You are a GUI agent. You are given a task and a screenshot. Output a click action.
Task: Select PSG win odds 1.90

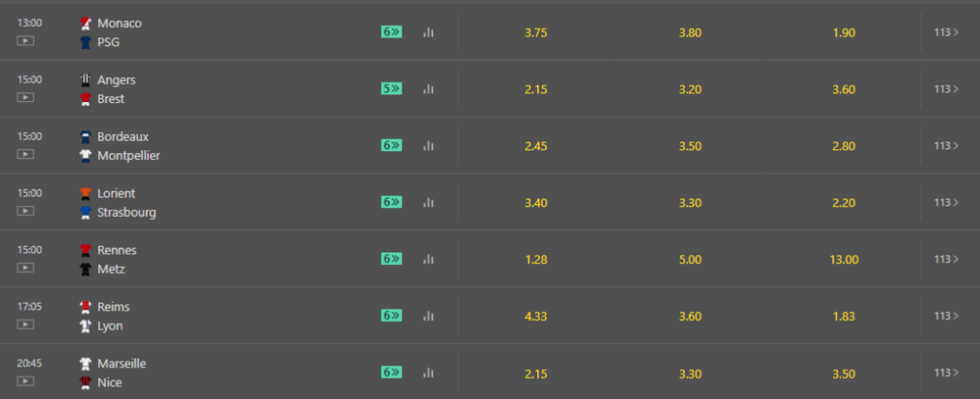tap(844, 33)
